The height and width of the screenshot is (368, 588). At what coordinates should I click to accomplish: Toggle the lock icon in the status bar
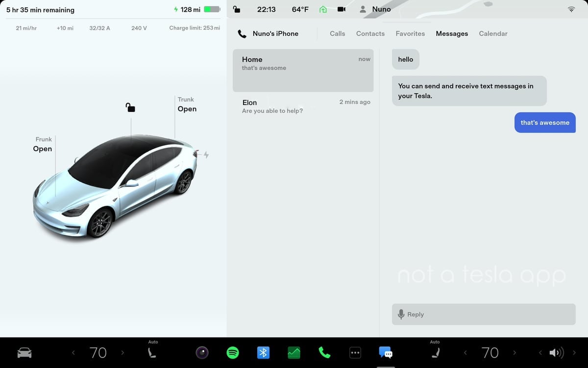(x=237, y=9)
